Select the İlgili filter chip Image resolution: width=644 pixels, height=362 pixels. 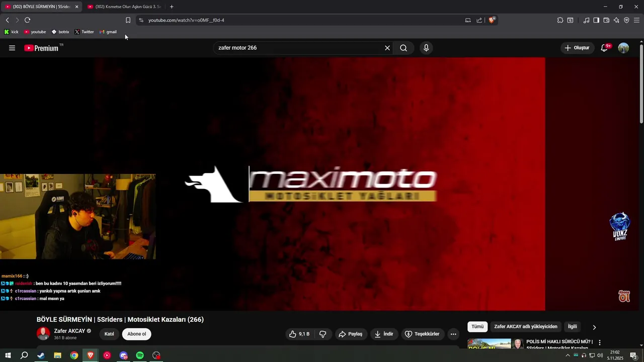[x=573, y=327]
